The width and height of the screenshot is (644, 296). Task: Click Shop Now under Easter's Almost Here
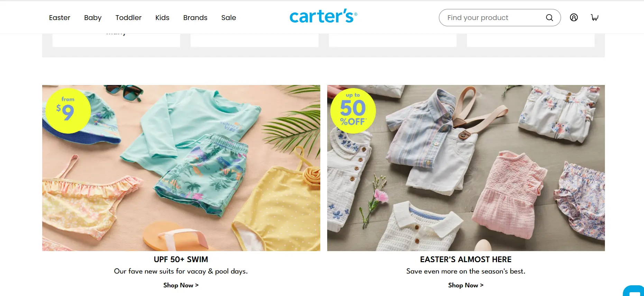coord(466,285)
